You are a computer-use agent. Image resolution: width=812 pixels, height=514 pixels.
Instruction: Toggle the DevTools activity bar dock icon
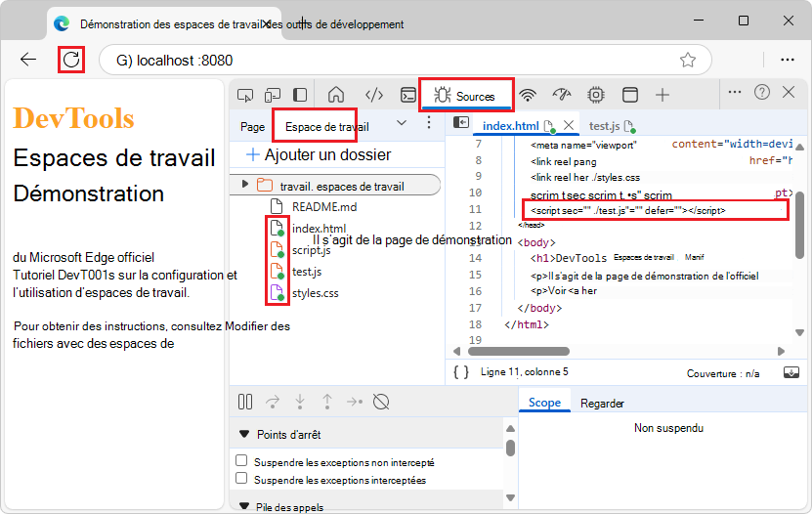pos(300,95)
